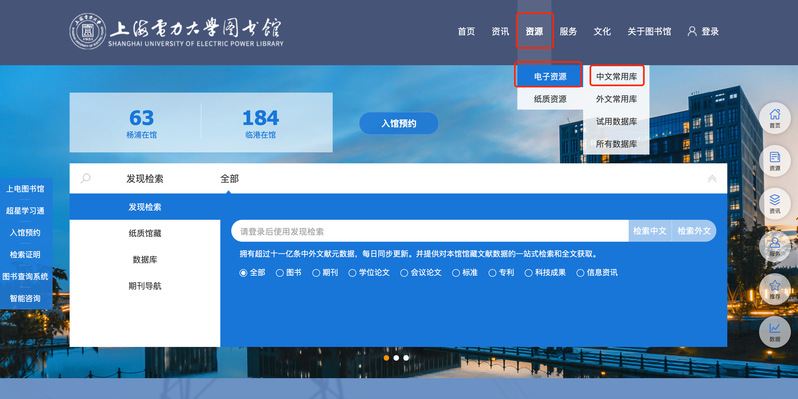Choose 中文常用库 in the submenu
Image resolution: width=798 pixels, height=399 pixels.
tap(616, 77)
